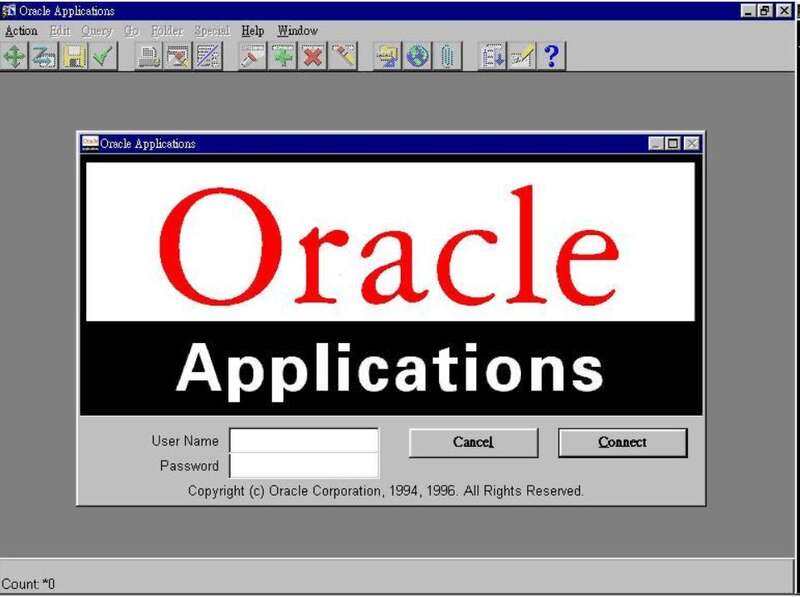The image size is (800, 597).
Task: Open the Window menu
Action: coord(297,31)
